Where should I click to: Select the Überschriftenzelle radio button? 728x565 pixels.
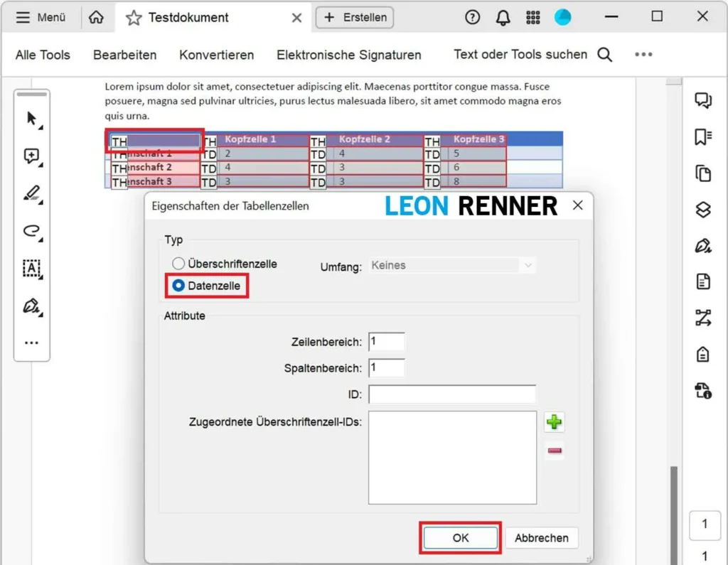coord(179,264)
